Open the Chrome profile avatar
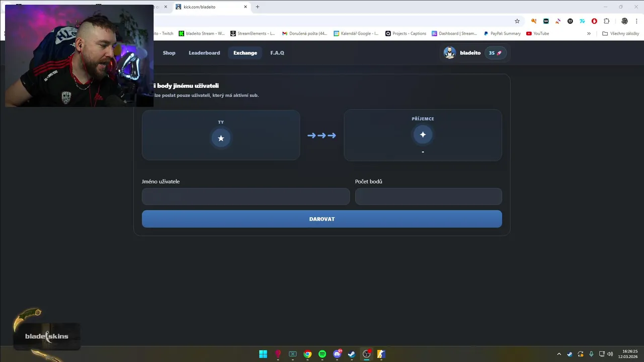The width and height of the screenshot is (644, 362). click(x=624, y=21)
